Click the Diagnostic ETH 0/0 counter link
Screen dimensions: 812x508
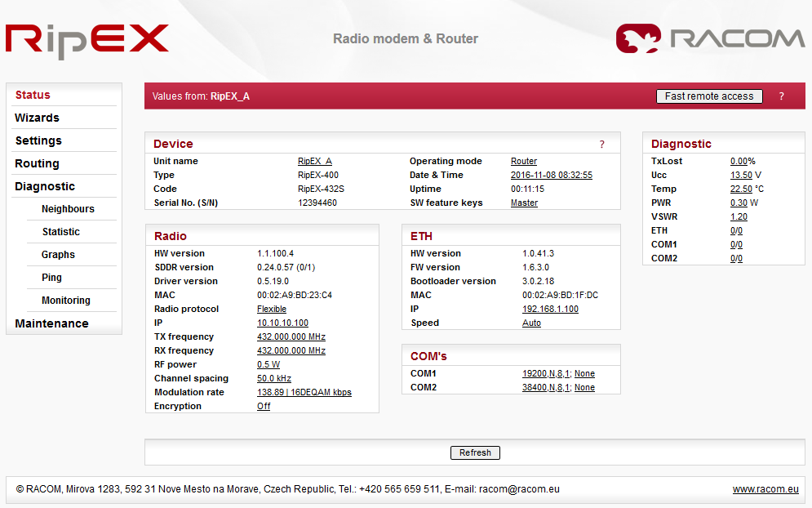coord(736,230)
